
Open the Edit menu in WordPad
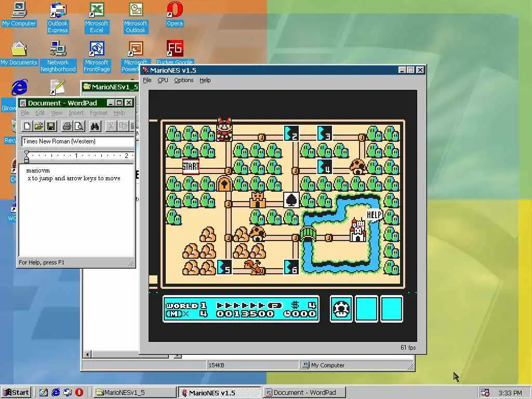click(x=40, y=113)
